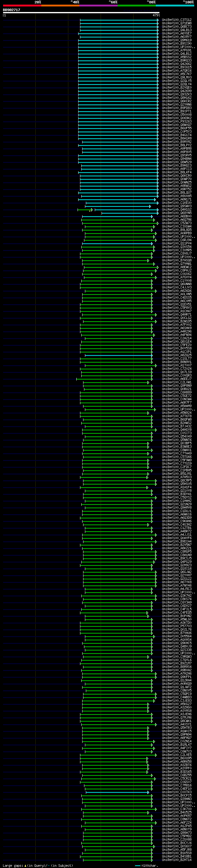Image resolution: width=197 pixels, height=868 pixels.
Task: Select hit UniRef100_Q11PV4
Action: (x=177, y=243)
